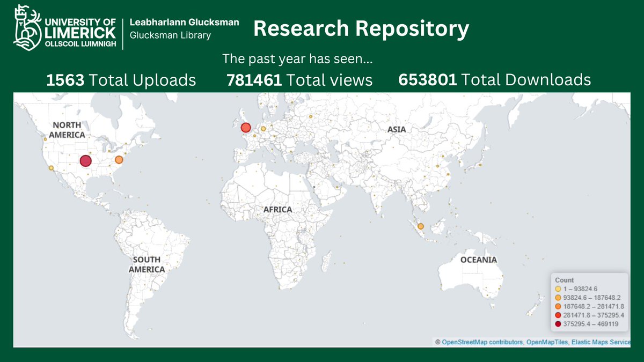Click the 93824.6 – 187648.2 legend swatch
This screenshot has height=362, width=644.
point(558,298)
